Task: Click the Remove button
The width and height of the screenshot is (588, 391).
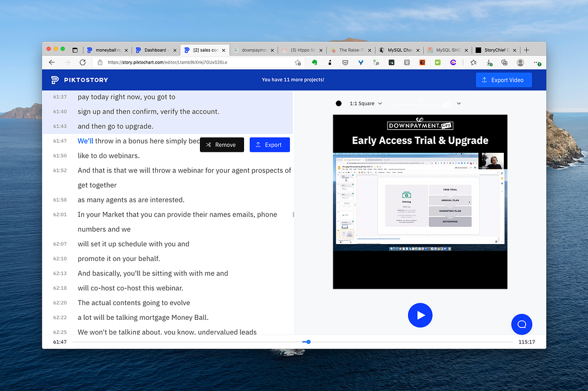Action: 222,145
